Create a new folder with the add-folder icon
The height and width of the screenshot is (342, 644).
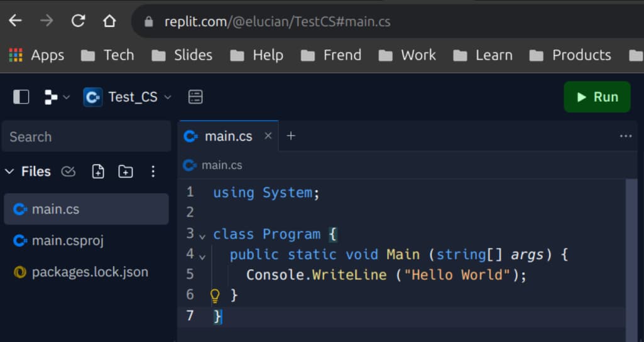[126, 171]
